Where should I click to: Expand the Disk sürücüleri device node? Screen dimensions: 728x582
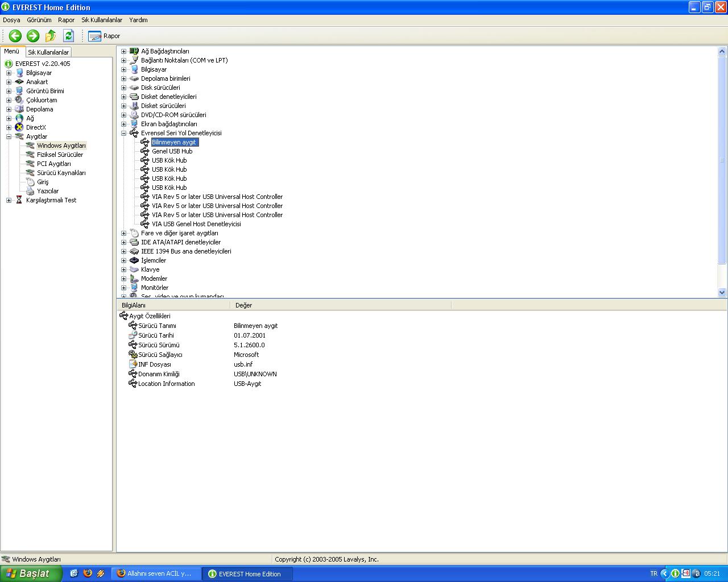(x=123, y=88)
